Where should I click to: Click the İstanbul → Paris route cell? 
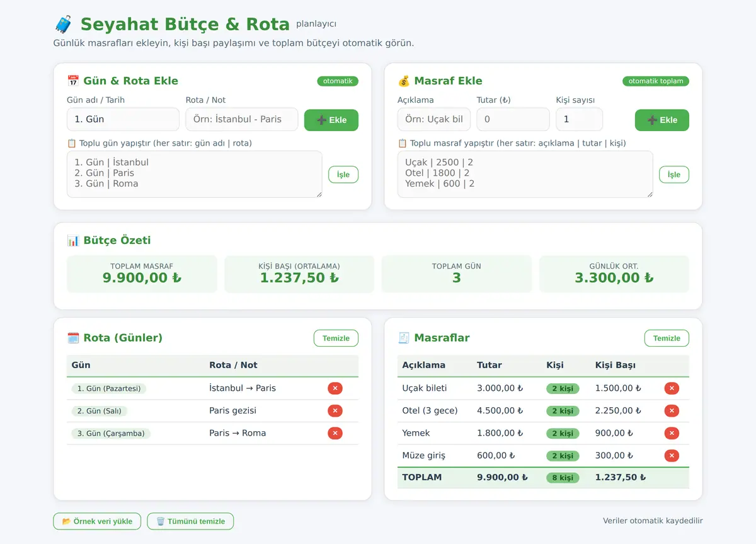click(x=243, y=388)
